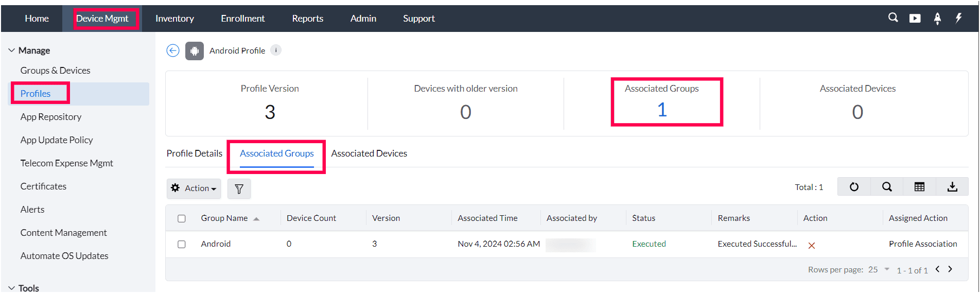Click the red X remove action for Android group

[812, 246]
